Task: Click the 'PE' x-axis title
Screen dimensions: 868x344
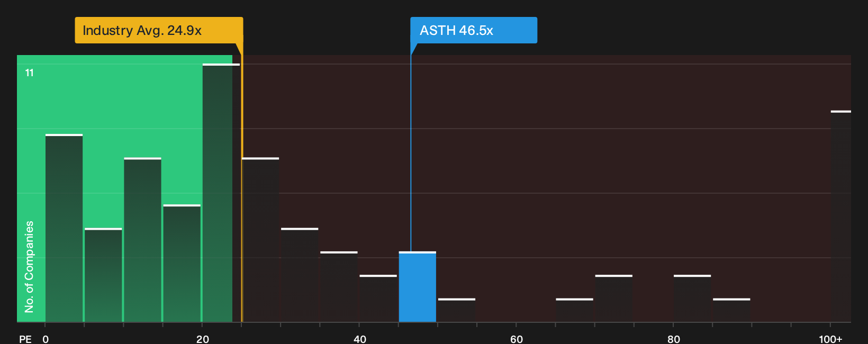Action: pyautogui.click(x=25, y=339)
